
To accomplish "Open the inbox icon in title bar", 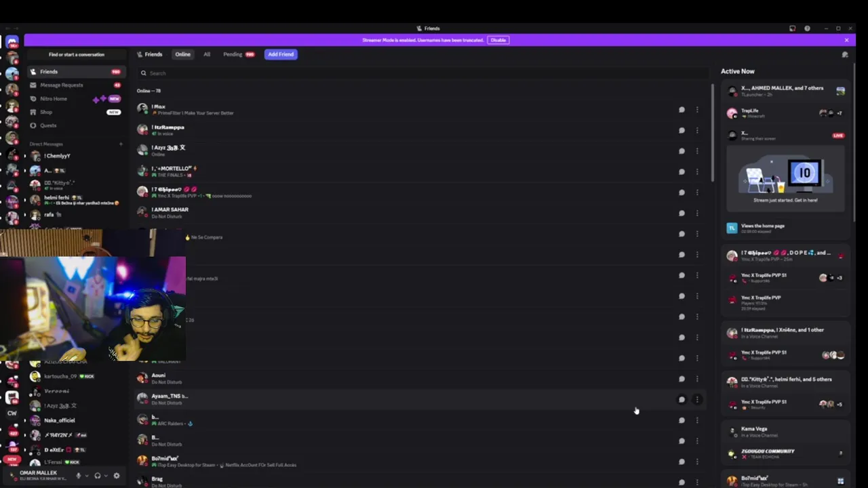I will [792, 28].
